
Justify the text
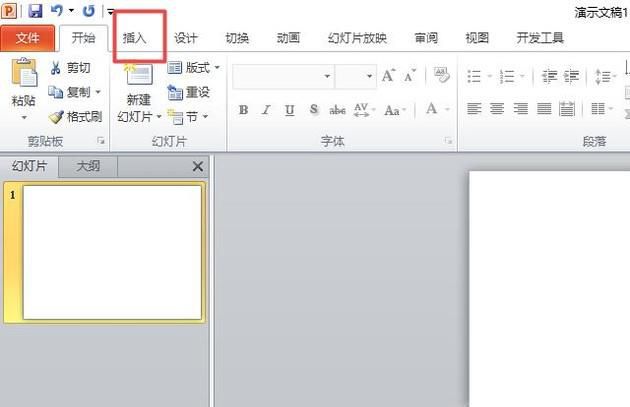544,108
